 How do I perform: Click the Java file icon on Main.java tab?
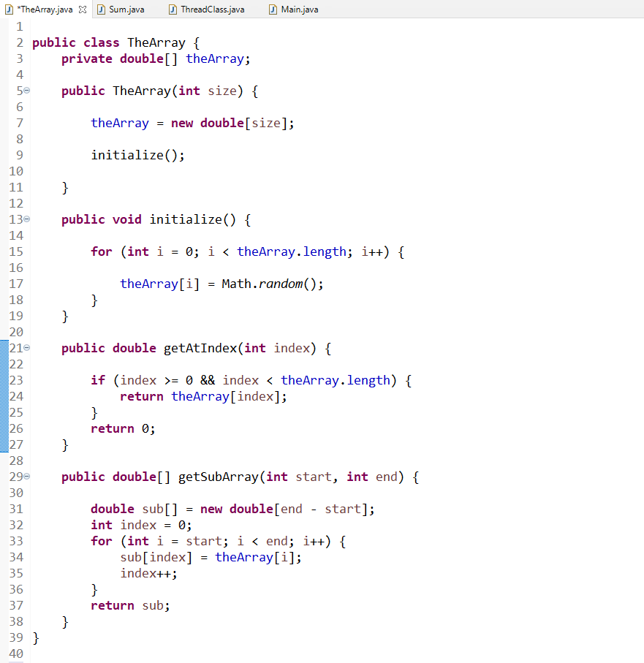pos(271,10)
